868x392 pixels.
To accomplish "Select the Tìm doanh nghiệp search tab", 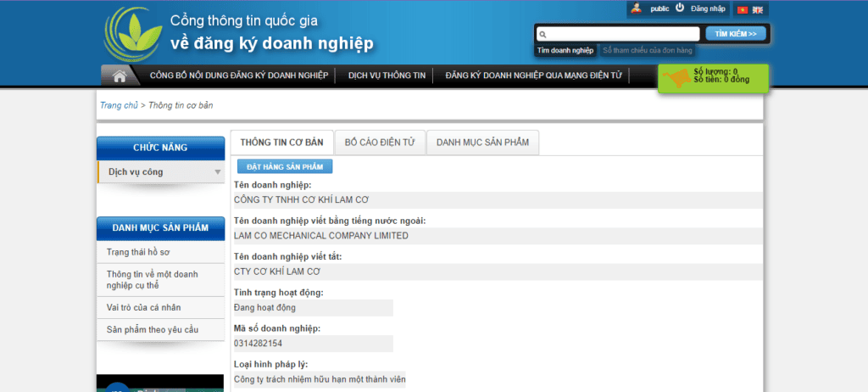I will (565, 50).
